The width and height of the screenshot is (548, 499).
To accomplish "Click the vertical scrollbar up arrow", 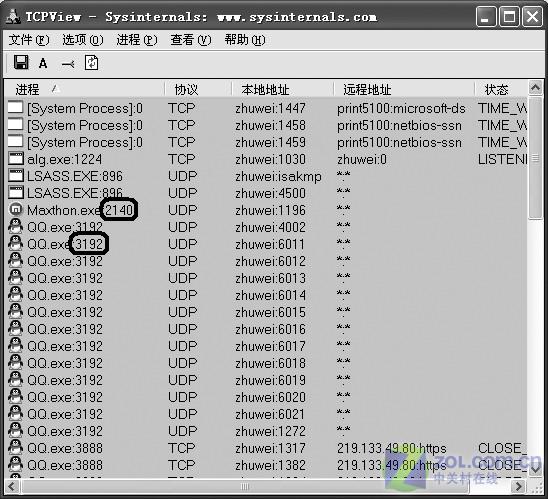I will point(535,88).
